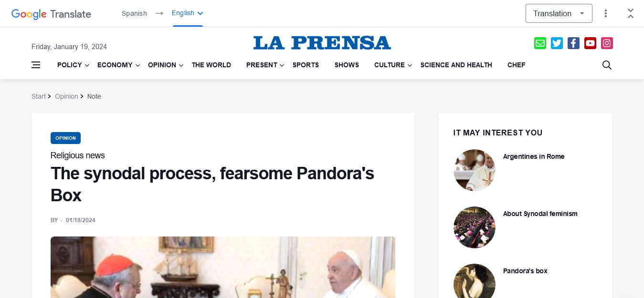
Task: Expand the Policy menu
Action: coord(73,65)
